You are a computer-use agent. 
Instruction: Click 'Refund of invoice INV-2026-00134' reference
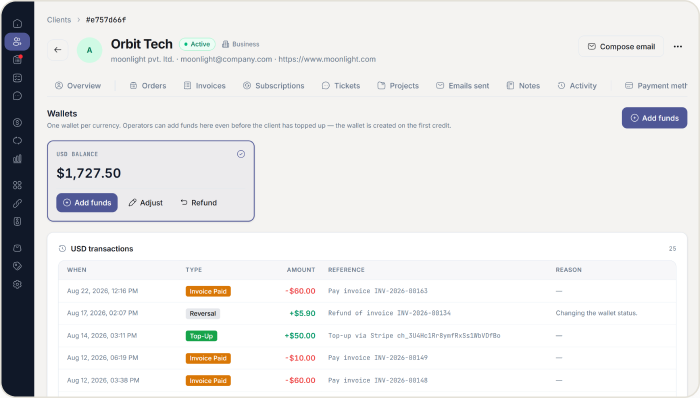coord(389,313)
